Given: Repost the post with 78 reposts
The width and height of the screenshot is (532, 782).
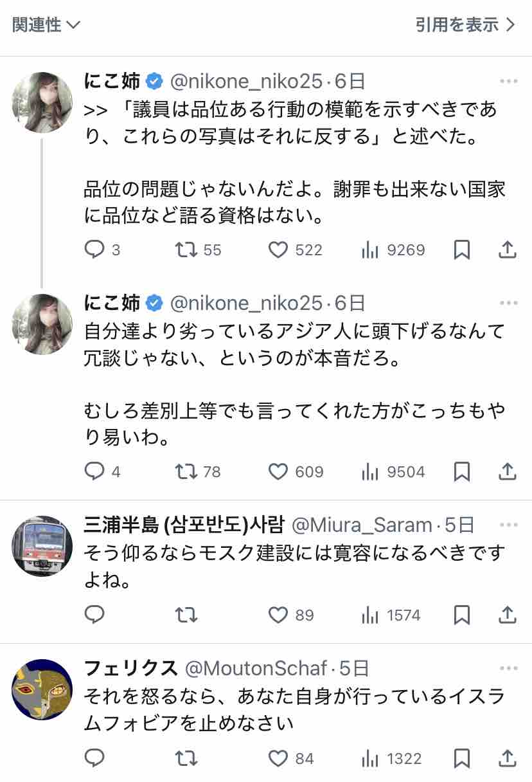Looking at the screenshot, I should pyautogui.click(x=186, y=472).
